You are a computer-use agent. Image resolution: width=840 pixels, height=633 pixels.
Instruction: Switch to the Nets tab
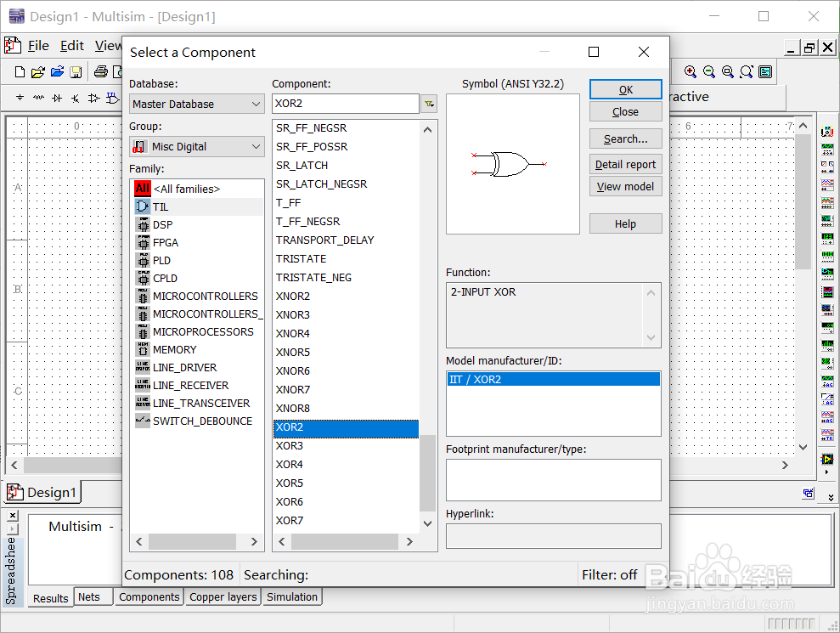pyautogui.click(x=89, y=597)
